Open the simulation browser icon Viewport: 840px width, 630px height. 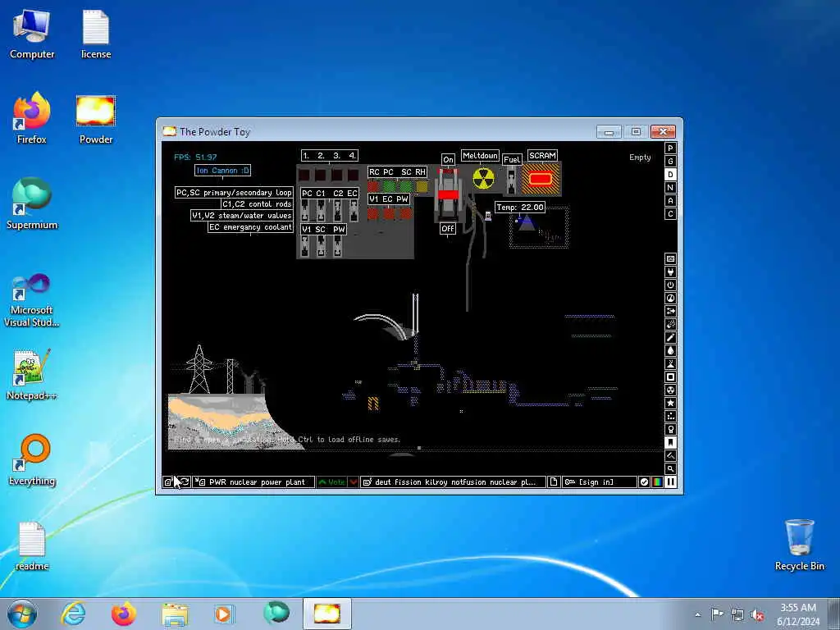168,482
